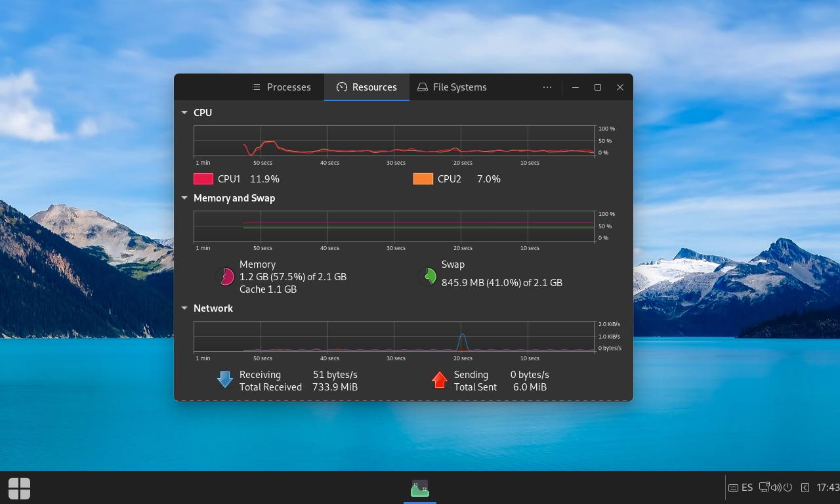
Task: Click the CPU usage graph
Action: 394,141
